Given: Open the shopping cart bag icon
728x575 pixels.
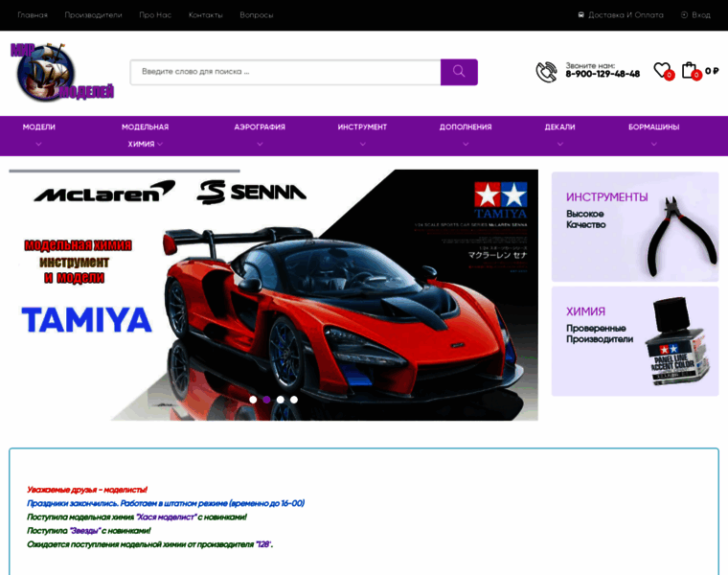Looking at the screenshot, I should click(x=689, y=70).
